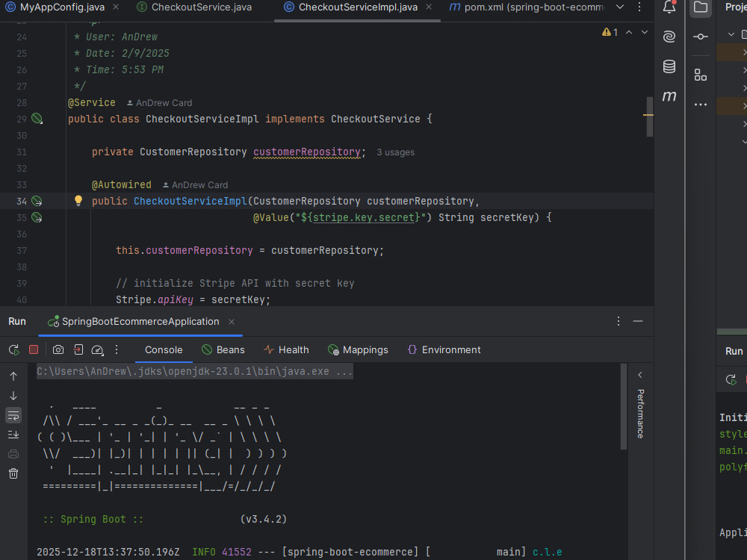Open the Notifications bell

point(669,7)
